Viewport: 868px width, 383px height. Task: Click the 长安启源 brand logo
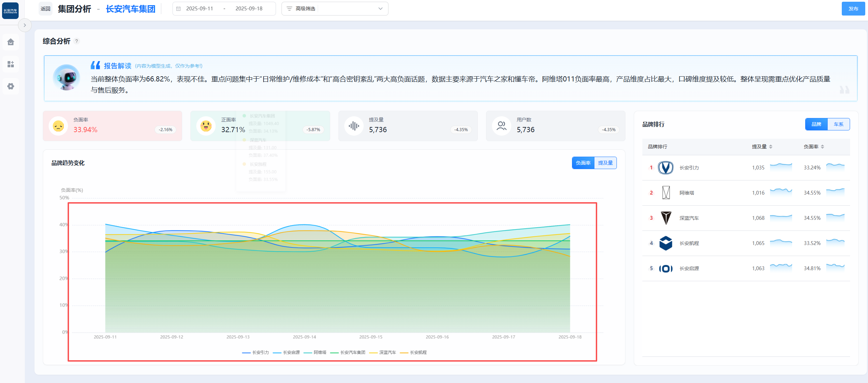click(666, 268)
